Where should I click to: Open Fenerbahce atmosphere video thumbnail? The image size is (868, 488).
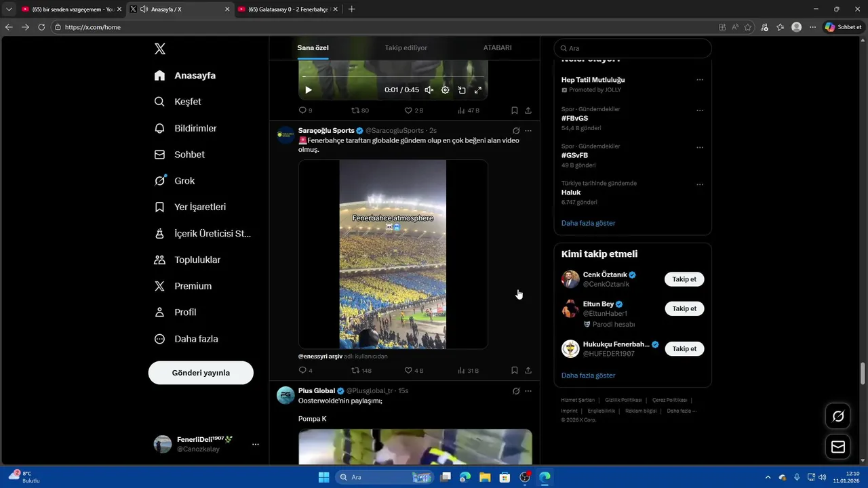(393, 254)
